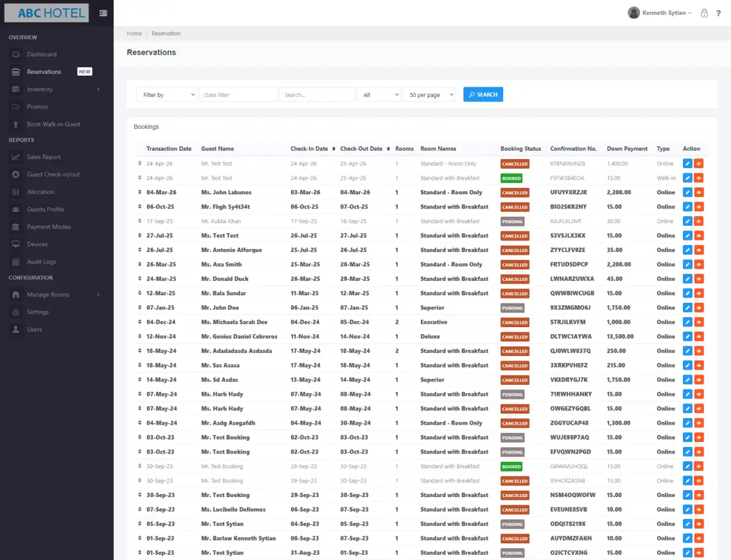
Task: Open Promos from the sidebar
Action: pyautogui.click(x=37, y=106)
